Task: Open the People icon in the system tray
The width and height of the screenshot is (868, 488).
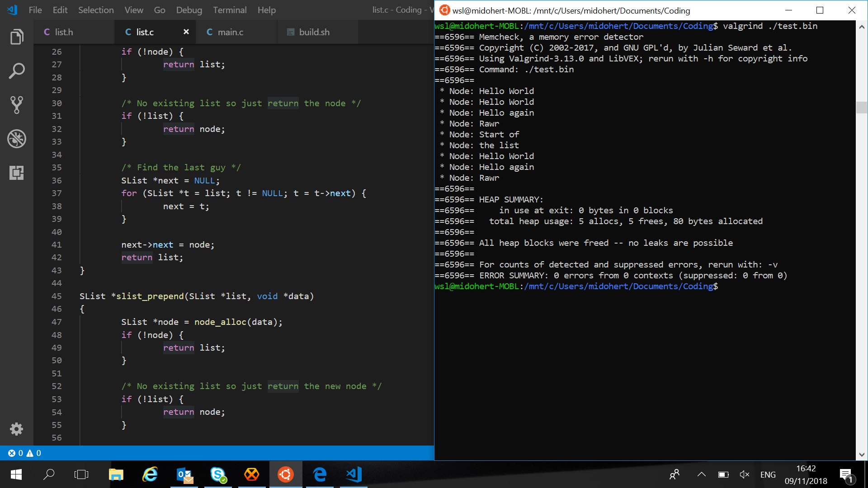Action: (674, 474)
